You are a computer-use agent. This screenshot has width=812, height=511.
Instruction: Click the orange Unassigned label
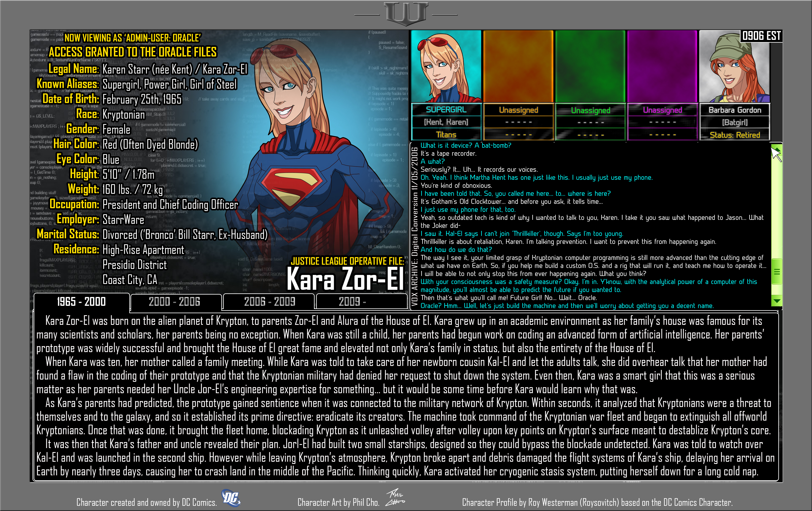[518, 110]
